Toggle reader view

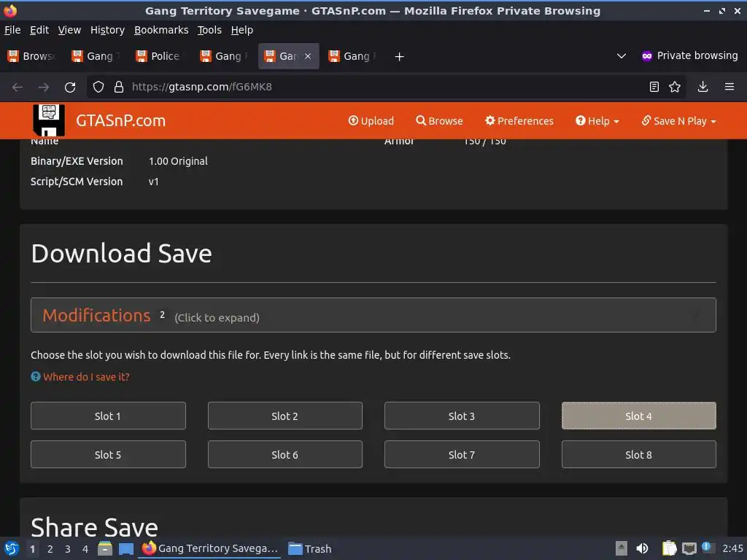click(654, 87)
